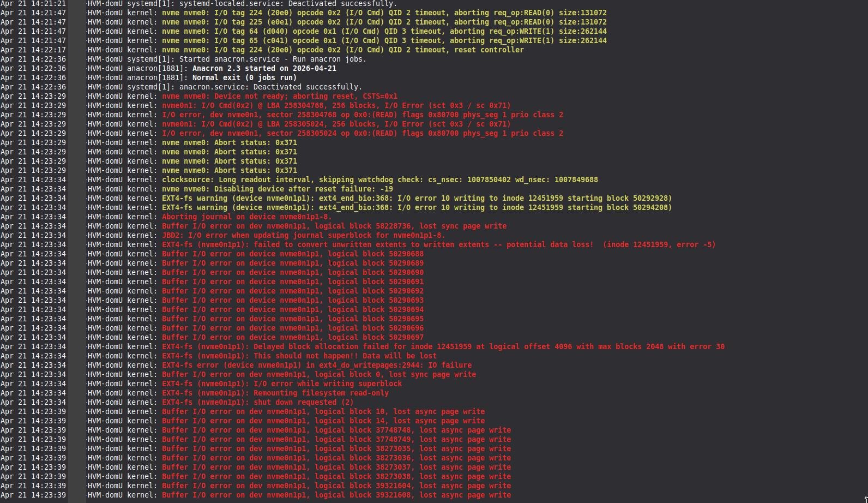Select "This should not happen!! Data will be lost" line
This screenshot has height=503, width=868.
point(299,356)
